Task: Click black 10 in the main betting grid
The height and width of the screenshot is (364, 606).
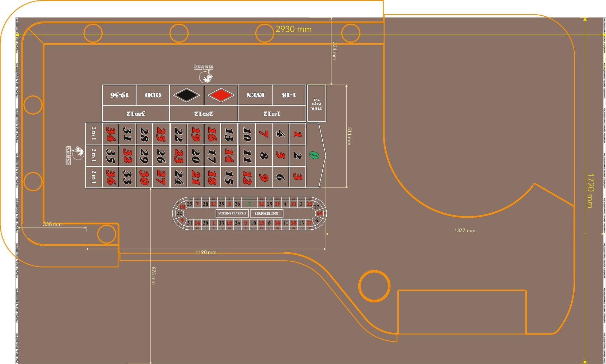Action: point(247,134)
